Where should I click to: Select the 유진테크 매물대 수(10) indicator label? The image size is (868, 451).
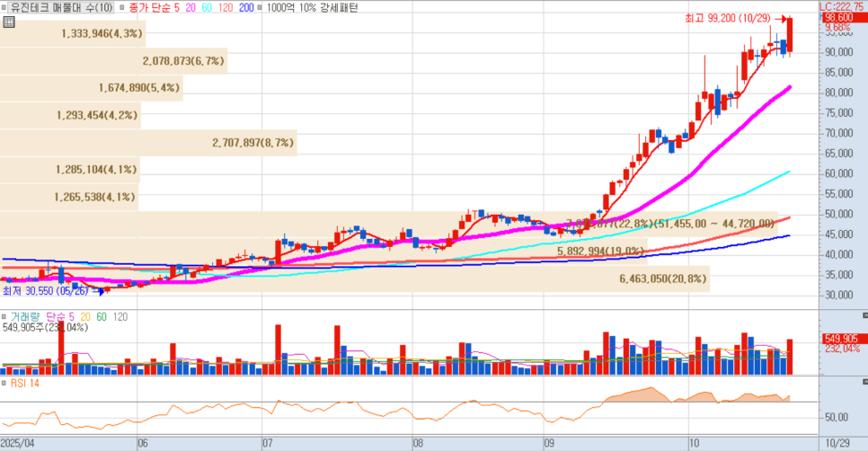coord(61,8)
